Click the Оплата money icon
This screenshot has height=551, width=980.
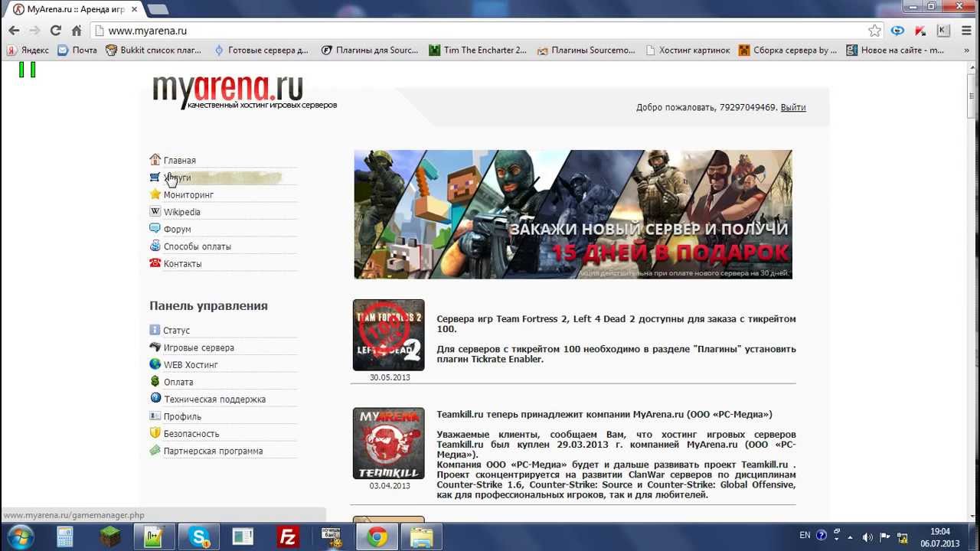tap(155, 381)
